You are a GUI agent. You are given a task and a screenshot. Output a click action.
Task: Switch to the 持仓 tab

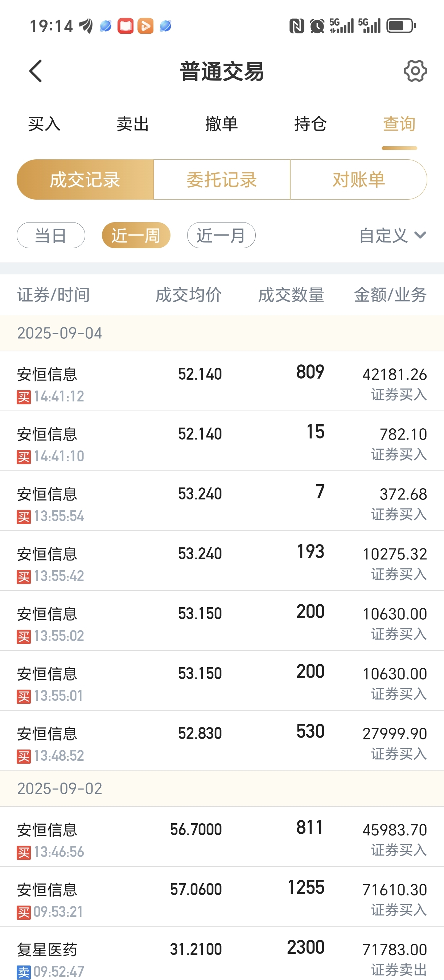(x=310, y=124)
